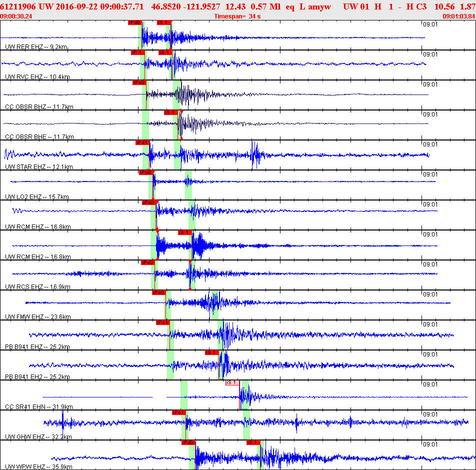Screen dimensions: 476x470
Task: Select the iS 1 pick flag on CC OBSR BHE
Action: click(x=170, y=112)
